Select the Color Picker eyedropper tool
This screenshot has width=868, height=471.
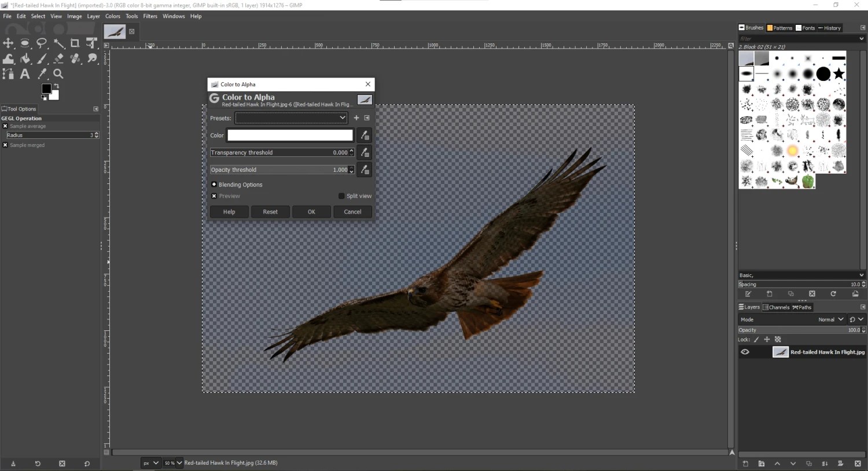point(42,73)
